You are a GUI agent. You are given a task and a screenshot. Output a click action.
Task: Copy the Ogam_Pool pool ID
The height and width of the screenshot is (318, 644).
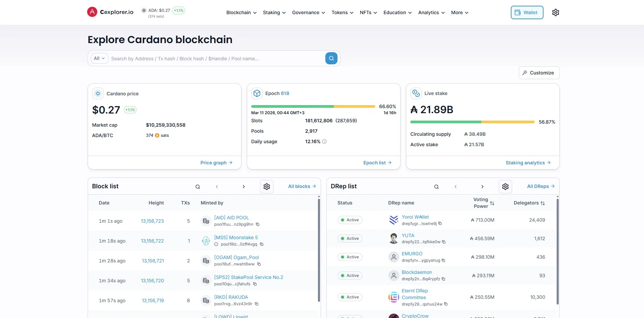point(259,264)
